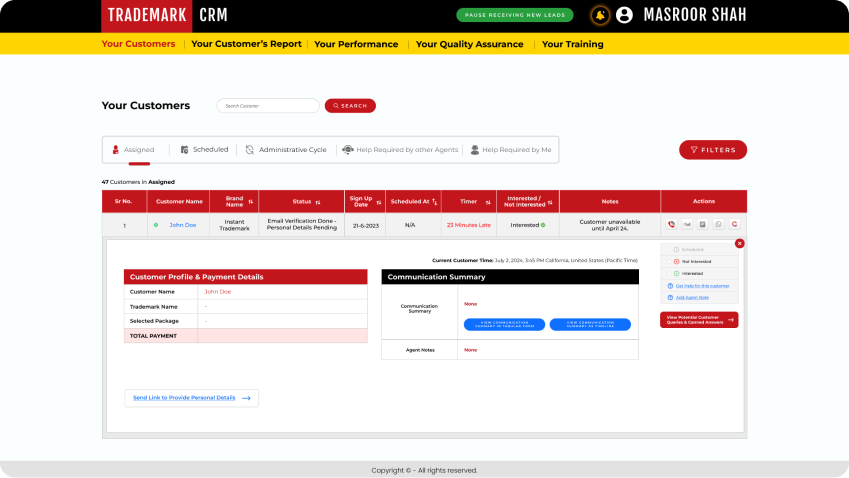Sort table by Sign Up Date column
Image resolution: width=849 pixels, height=478 pixels.
[379, 202]
